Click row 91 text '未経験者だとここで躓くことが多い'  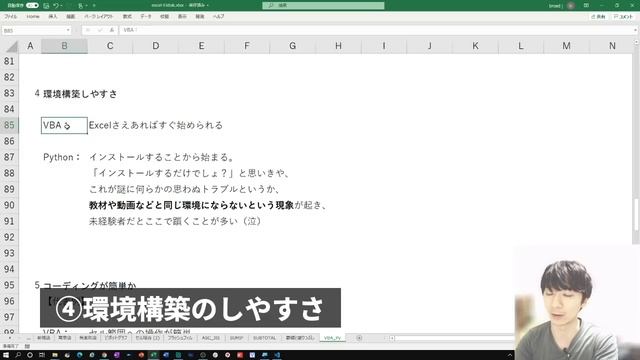pos(163,221)
